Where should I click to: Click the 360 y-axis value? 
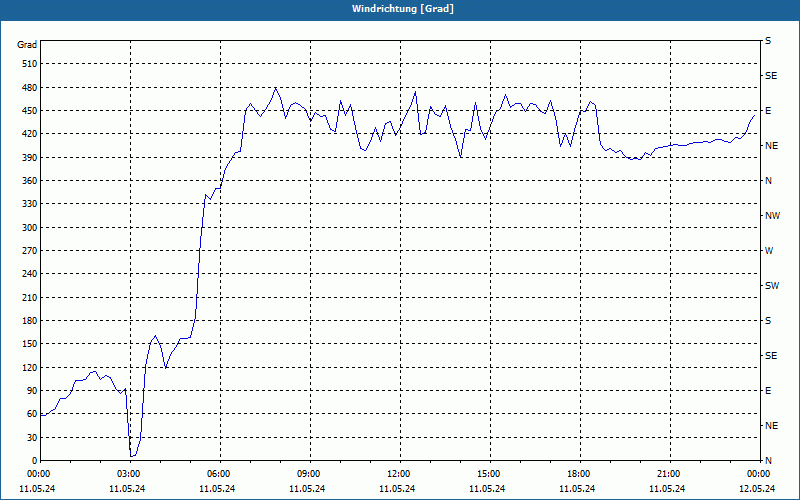[x=30, y=181]
